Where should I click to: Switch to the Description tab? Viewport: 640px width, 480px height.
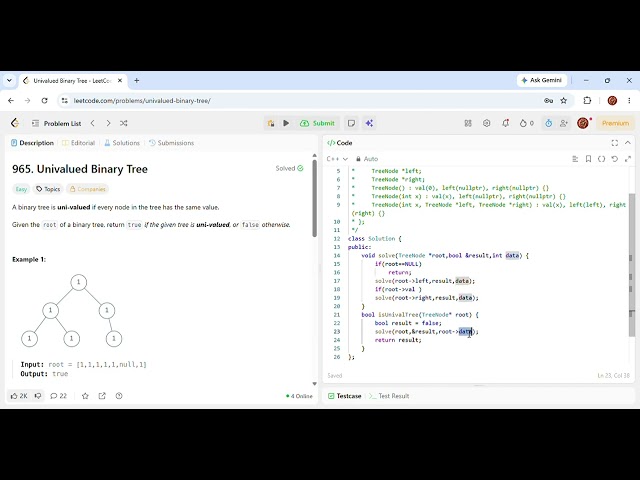click(x=32, y=143)
